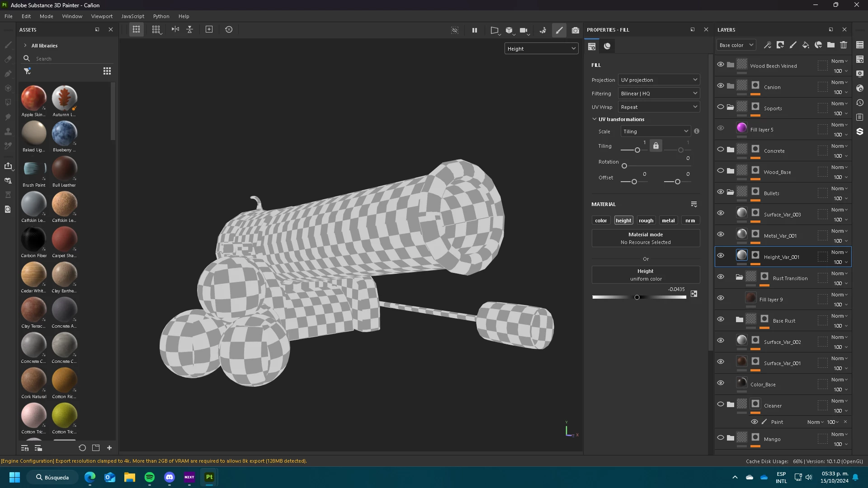Click the camera screenshot icon in viewport toolbar
Screen dimensions: 868x488
(575, 30)
